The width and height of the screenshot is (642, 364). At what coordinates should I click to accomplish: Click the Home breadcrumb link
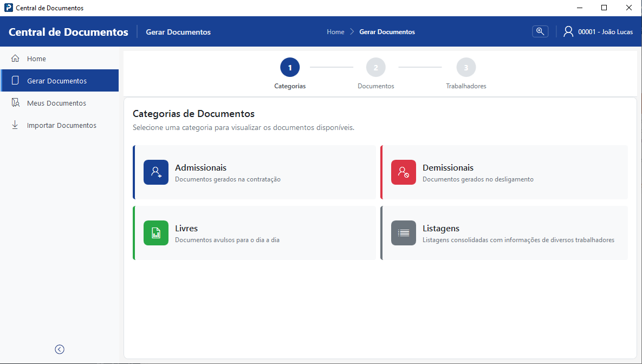tap(335, 31)
